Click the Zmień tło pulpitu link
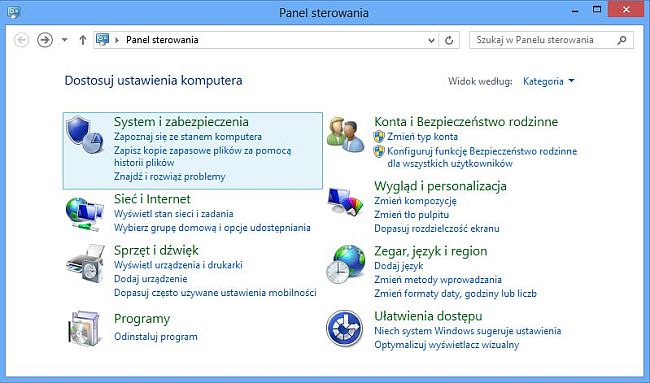Viewport: 650px width, 383px height. tap(411, 215)
